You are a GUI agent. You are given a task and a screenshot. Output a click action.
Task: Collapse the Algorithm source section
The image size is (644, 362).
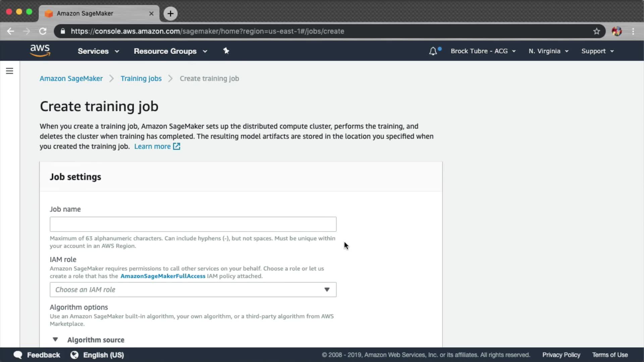tap(55, 340)
